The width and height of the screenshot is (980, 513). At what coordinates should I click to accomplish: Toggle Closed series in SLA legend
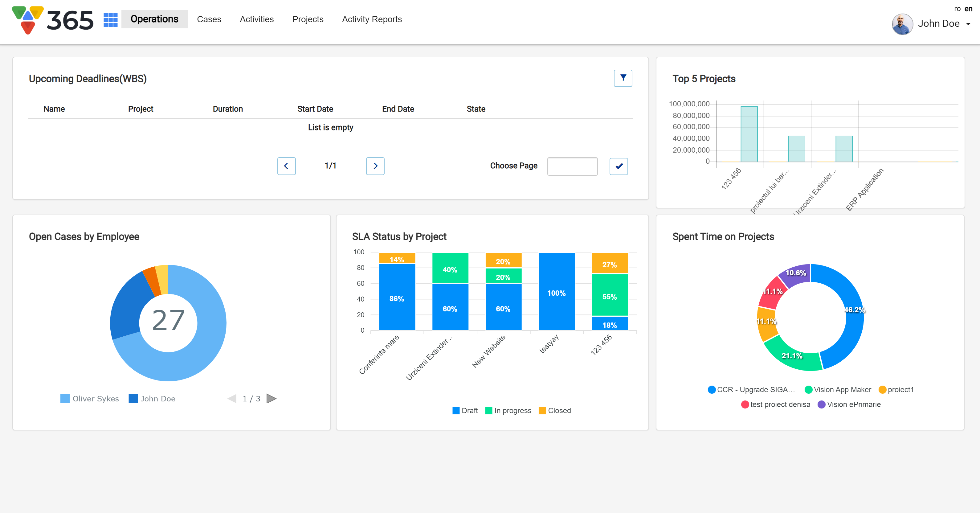[x=555, y=411]
